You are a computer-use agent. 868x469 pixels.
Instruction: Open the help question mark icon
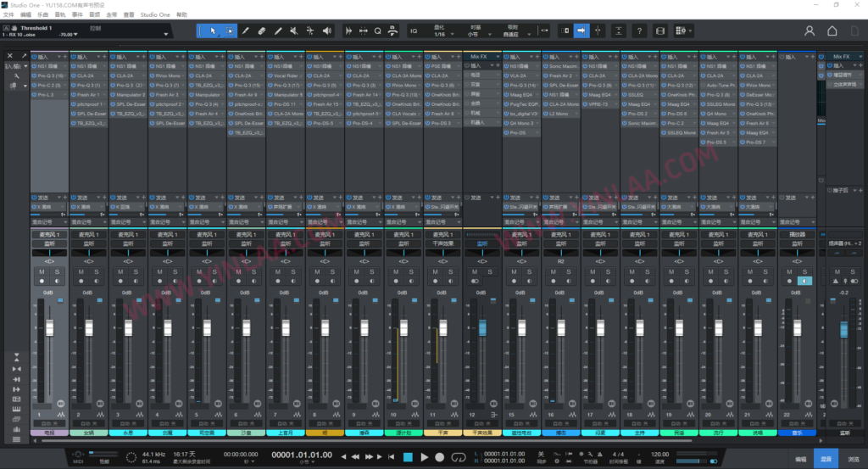point(639,31)
